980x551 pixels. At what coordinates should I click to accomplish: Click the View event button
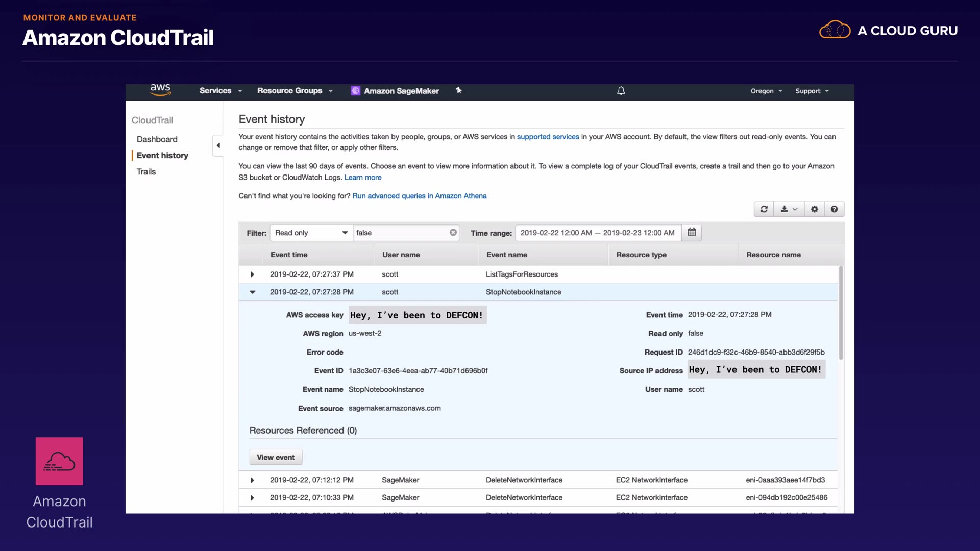[276, 458]
